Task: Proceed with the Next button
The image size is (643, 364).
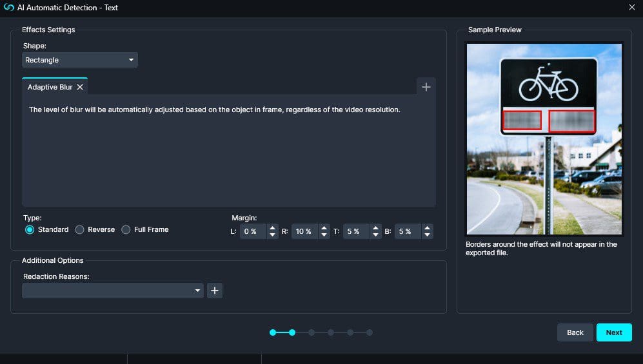Action: tap(614, 332)
